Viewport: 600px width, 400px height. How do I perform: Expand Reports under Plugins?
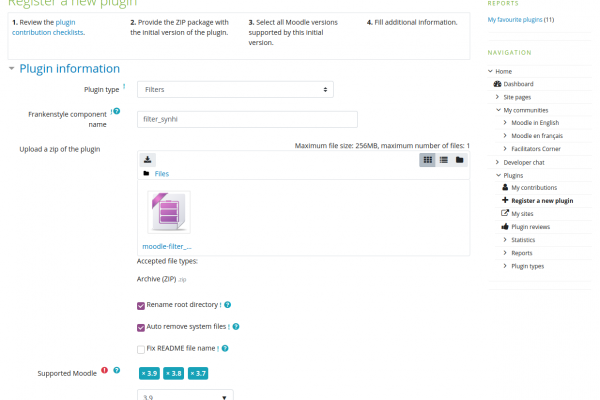coord(505,253)
